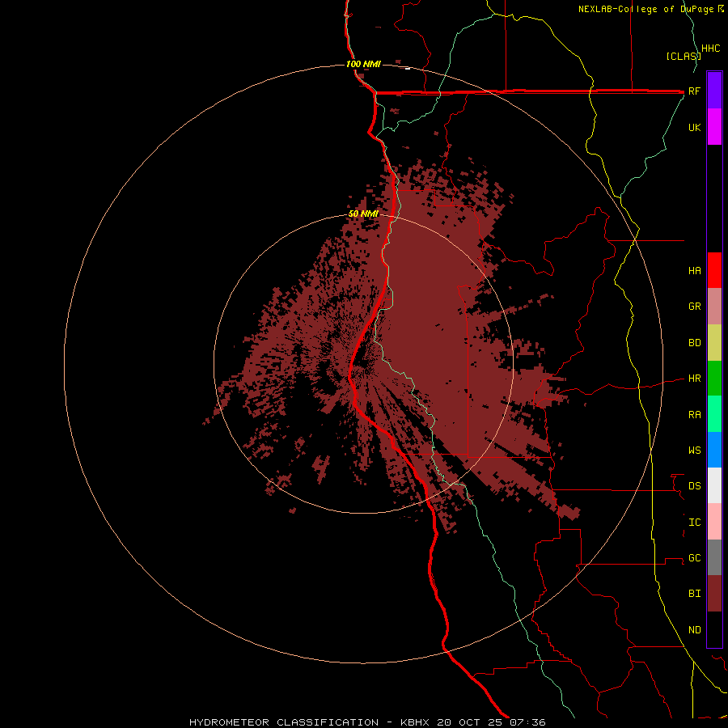728x728 pixels.
Task: Click the UK magenta legend swatch
Action: coord(714,127)
